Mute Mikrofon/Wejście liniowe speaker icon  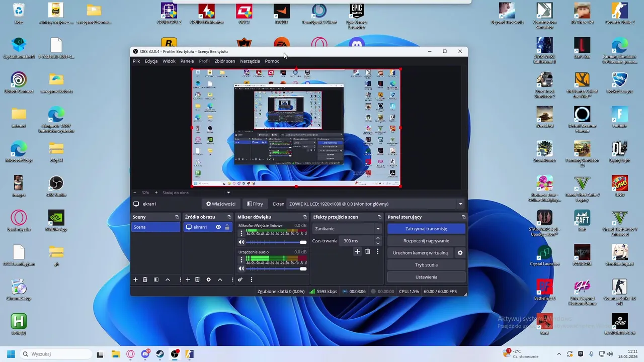coord(242,242)
